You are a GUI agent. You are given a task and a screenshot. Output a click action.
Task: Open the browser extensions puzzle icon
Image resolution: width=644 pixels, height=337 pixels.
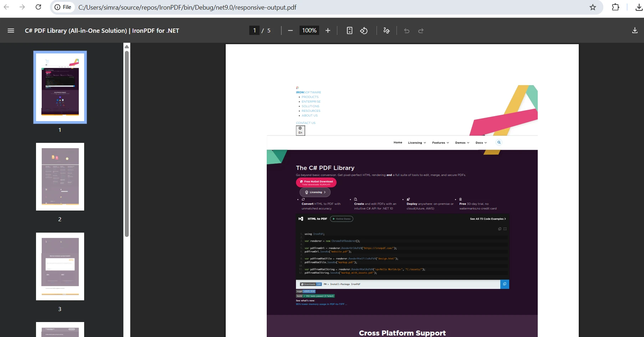coord(615,7)
